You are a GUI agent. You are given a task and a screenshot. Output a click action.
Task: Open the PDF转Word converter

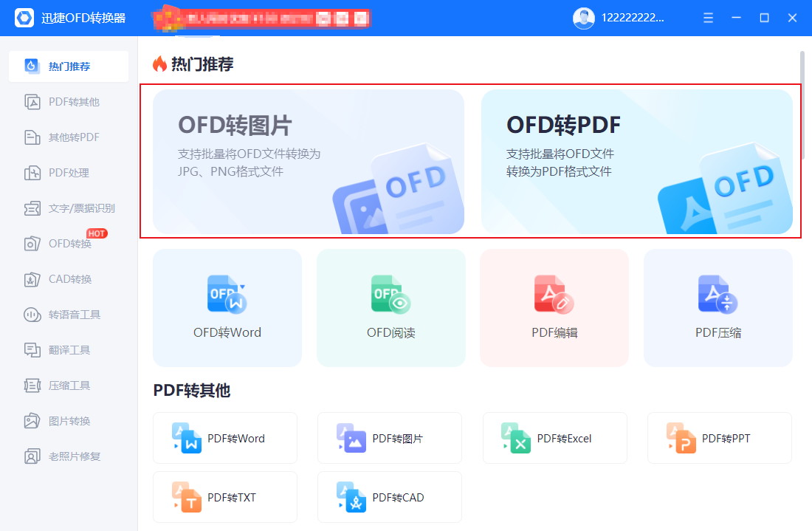pyautogui.click(x=225, y=437)
